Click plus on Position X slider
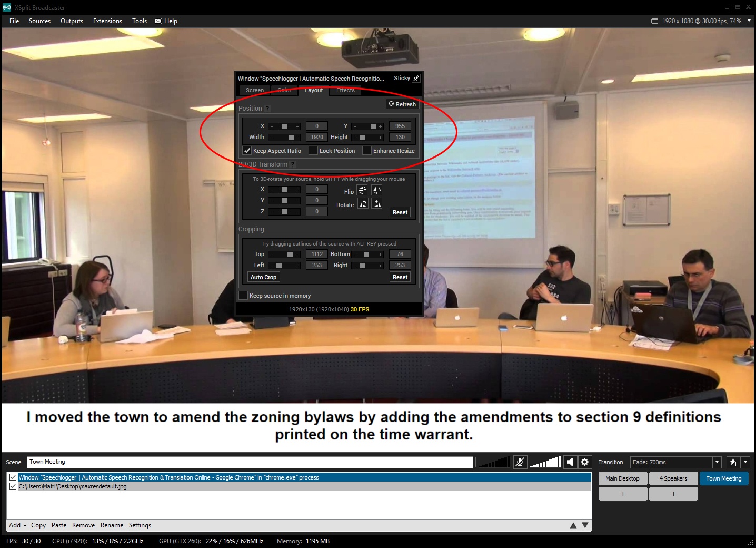The image size is (756, 548). click(x=297, y=126)
